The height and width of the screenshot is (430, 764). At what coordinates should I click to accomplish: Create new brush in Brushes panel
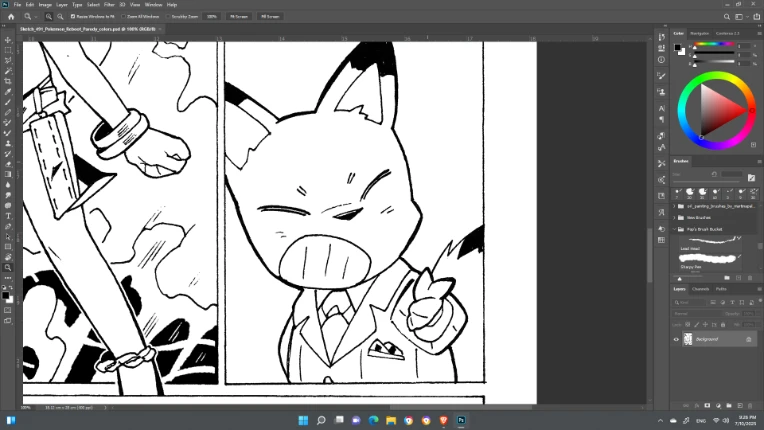(738, 278)
